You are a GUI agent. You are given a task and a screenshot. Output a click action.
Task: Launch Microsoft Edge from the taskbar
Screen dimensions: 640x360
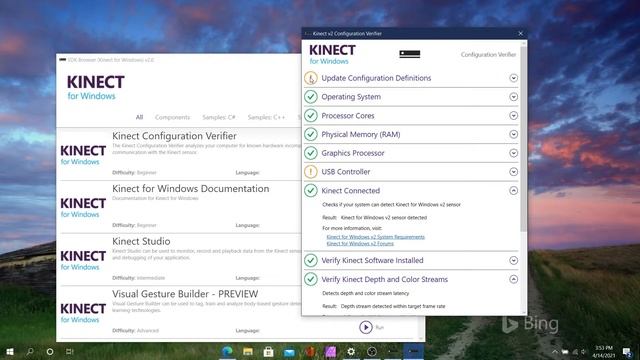pyautogui.click(x=227, y=351)
